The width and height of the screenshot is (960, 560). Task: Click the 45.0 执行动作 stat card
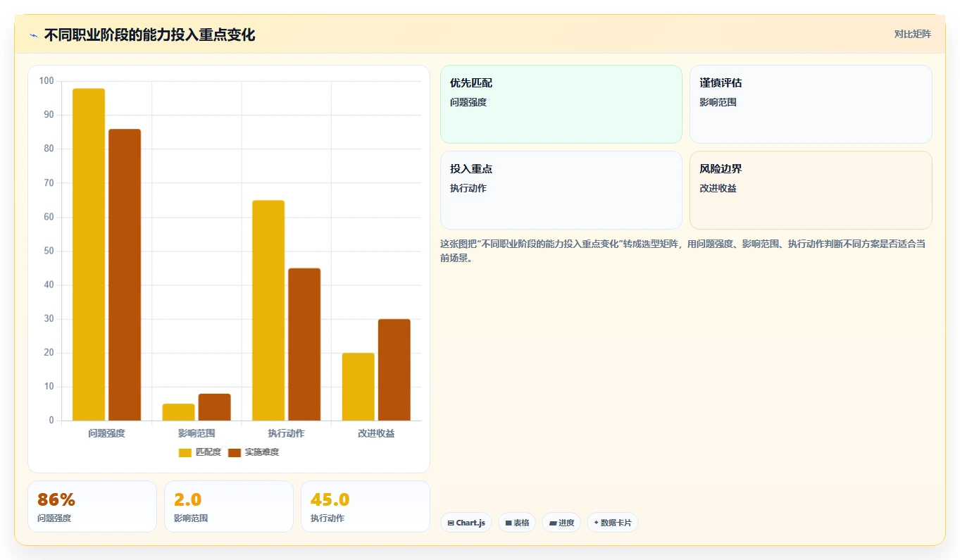point(366,506)
